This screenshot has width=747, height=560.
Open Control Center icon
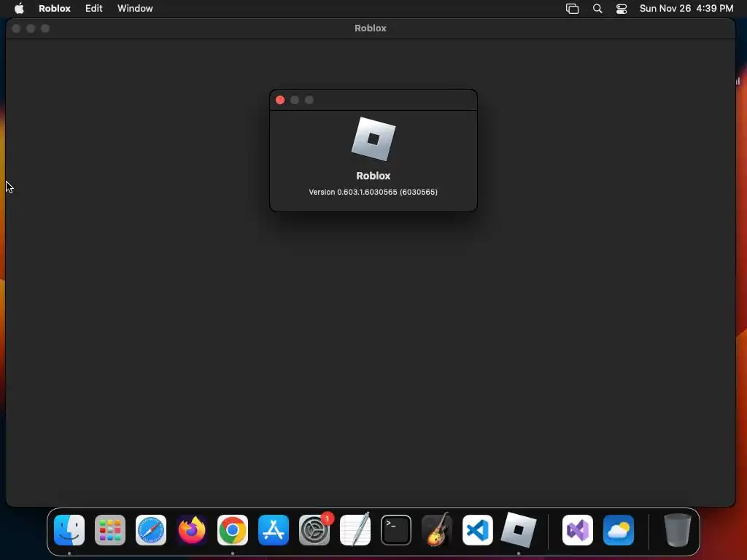tap(622, 9)
